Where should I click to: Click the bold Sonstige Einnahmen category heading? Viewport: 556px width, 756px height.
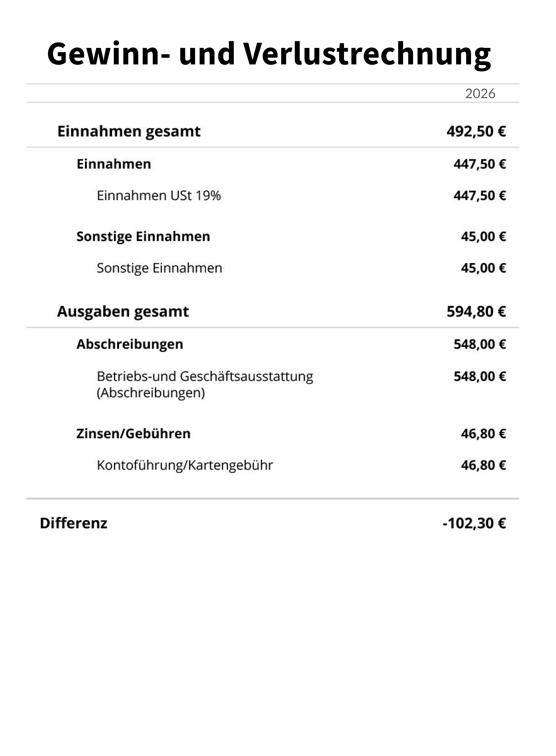click(x=143, y=236)
